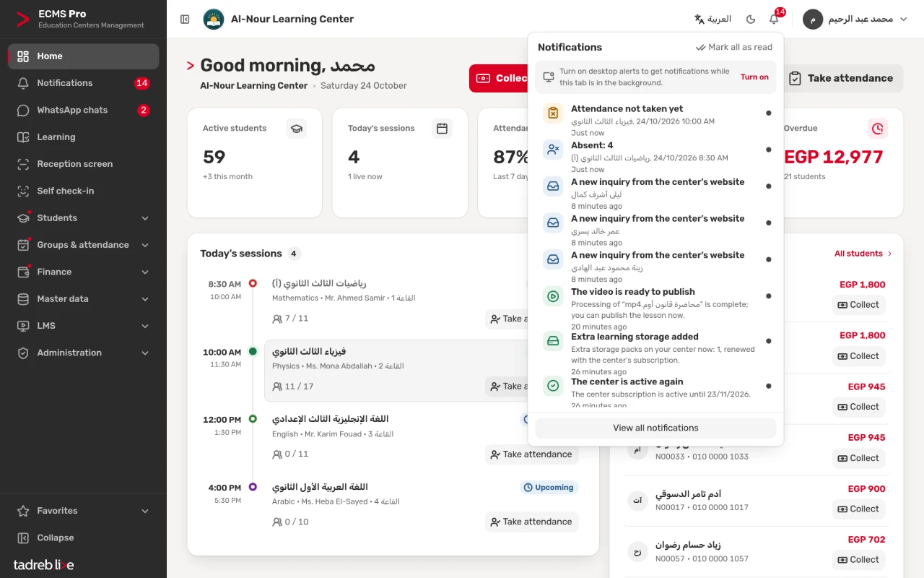Click the video ready to publish icon
This screenshot has height=578, width=924.
click(553, 296)
